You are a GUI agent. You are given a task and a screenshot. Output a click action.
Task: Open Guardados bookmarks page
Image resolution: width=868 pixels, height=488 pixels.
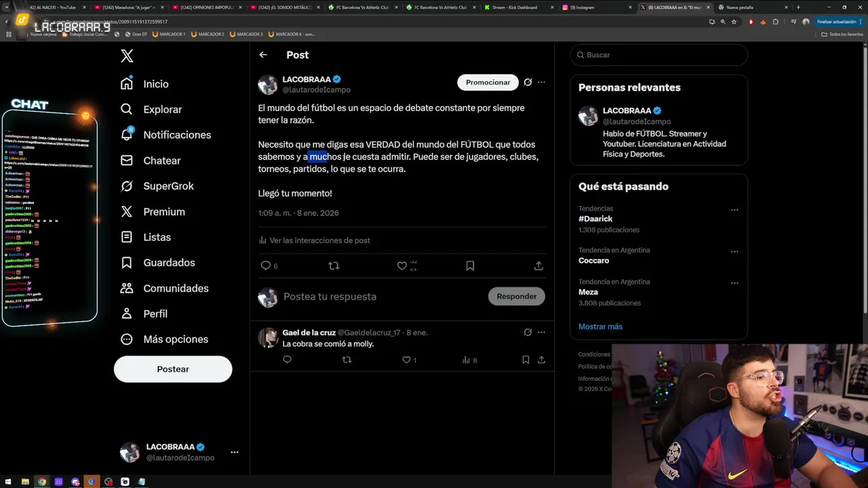tap(157, 262)
